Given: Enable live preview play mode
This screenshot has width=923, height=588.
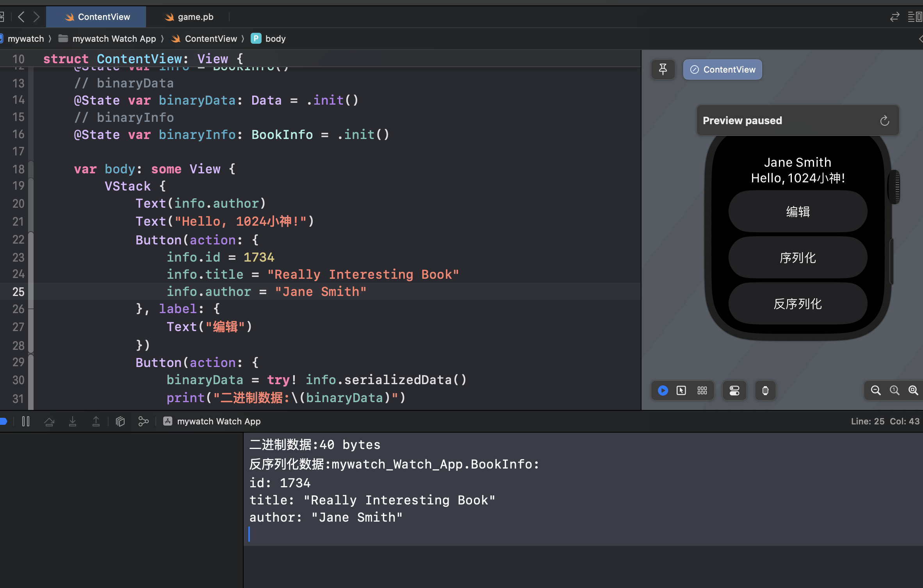Looking at the screenshot, I should click(663, 390).
